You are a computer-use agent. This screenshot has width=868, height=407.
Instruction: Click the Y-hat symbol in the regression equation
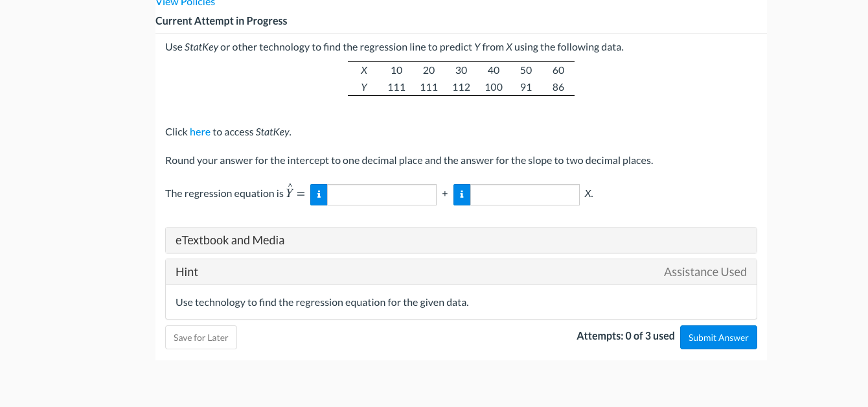(x=290, y=193)
